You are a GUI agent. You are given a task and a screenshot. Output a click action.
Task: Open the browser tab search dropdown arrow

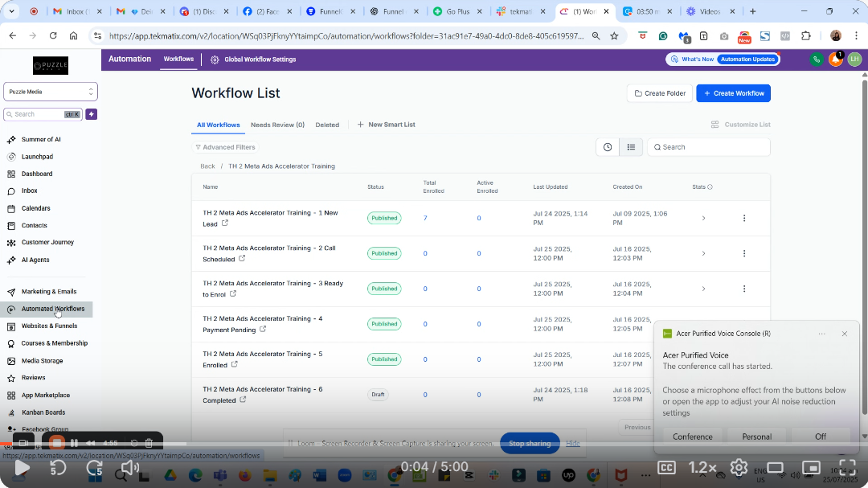click(11, 11)
